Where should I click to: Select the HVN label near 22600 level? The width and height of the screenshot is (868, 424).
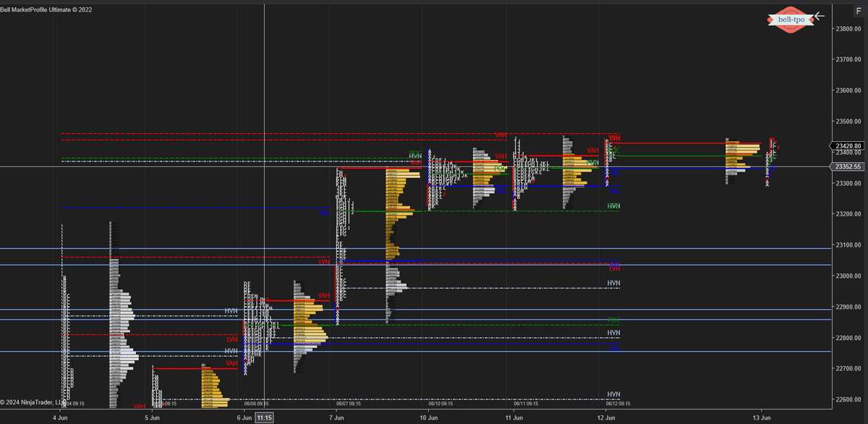[x=613, y=394]
